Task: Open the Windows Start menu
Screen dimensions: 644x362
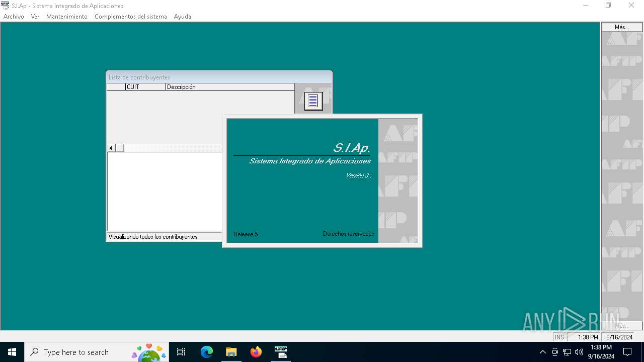Action: click(12, 352)
